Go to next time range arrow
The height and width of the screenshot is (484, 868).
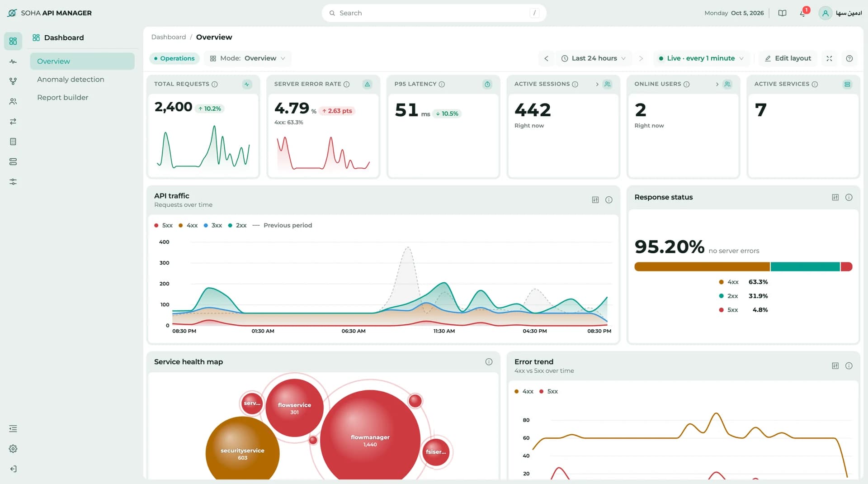(641, 58)
